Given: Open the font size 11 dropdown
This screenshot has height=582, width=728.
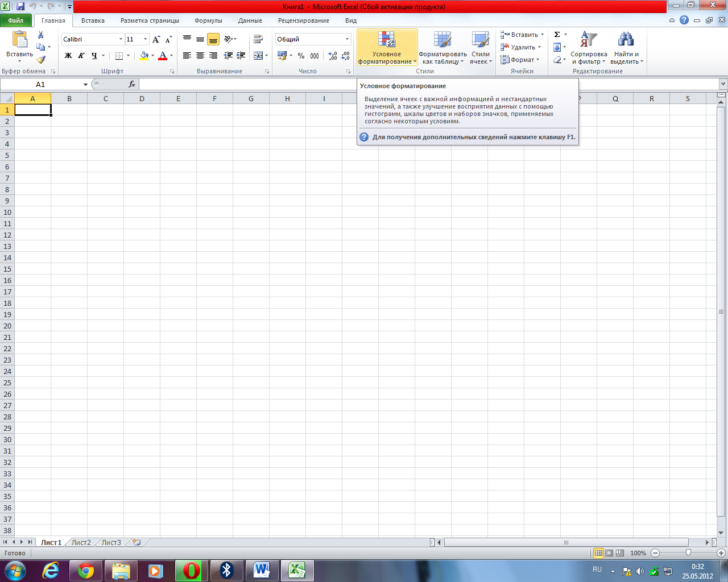Looking at the screenshot, I should click(x=146, y=39).
